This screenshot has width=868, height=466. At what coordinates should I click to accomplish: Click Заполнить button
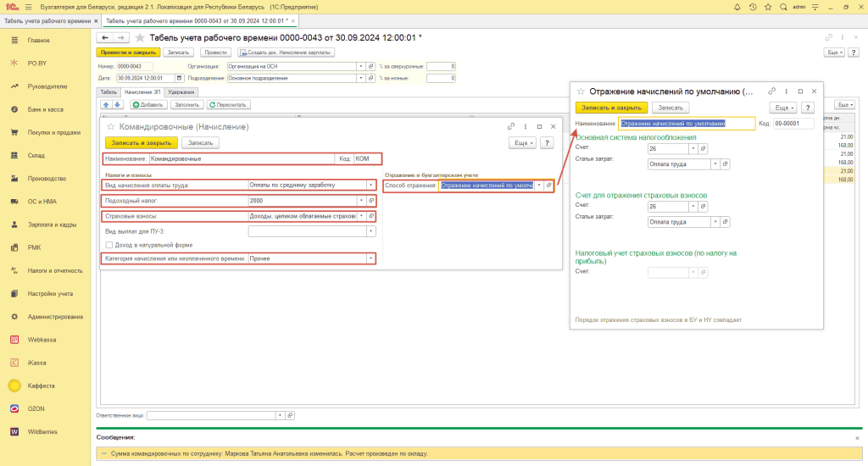186,104
